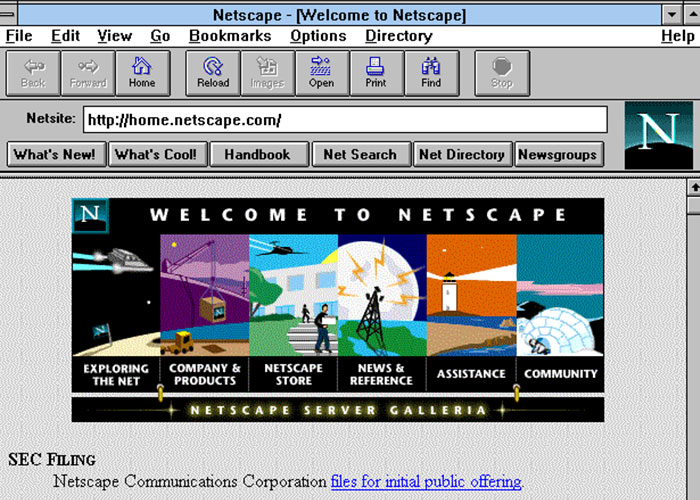
Task: Click the Netscape N logo animation
Action: pos(657,135)
